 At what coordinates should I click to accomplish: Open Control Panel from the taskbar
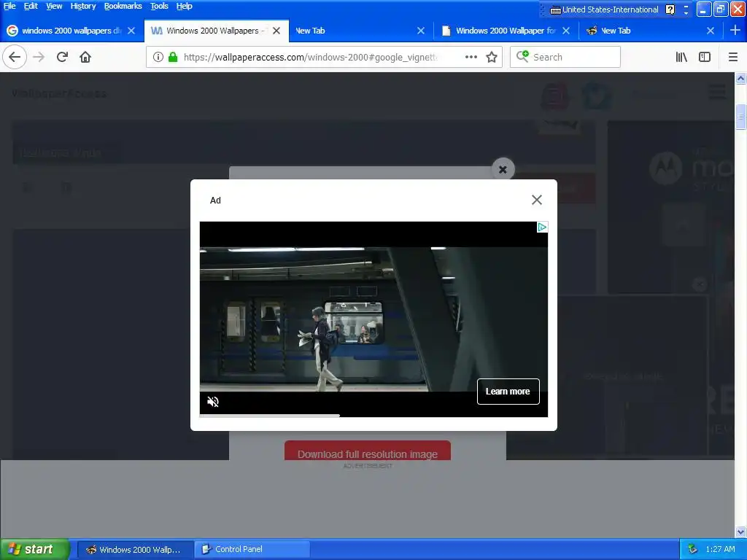[252, 550]
